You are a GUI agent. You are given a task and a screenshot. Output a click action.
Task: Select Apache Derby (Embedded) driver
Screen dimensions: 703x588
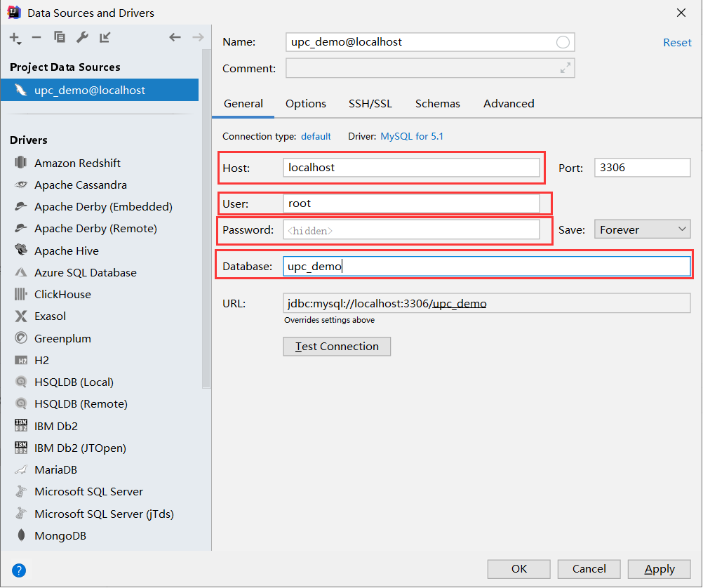pyautogui.click(x=103, y=207)
